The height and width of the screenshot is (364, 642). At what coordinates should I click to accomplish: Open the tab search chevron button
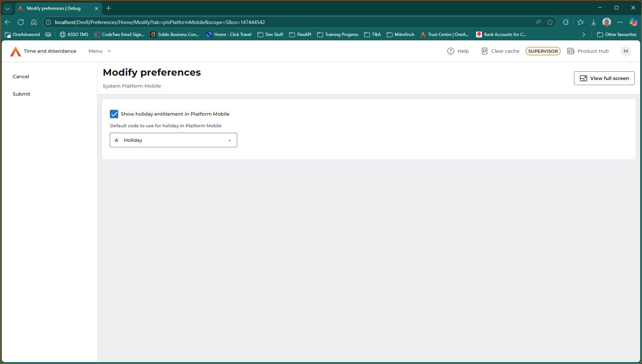(8, 8)
